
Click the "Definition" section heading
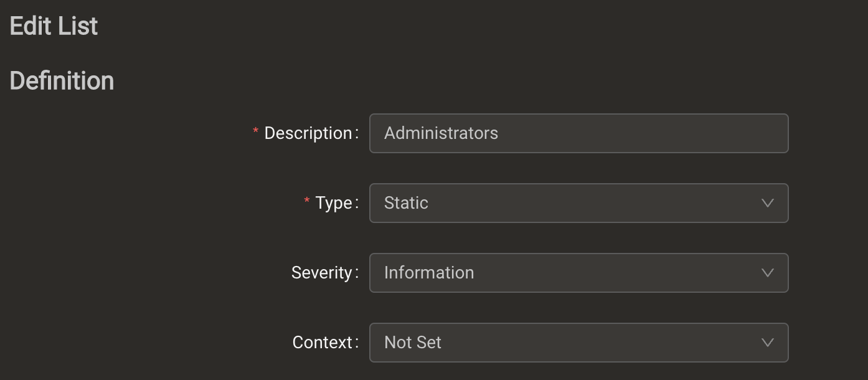62,81
